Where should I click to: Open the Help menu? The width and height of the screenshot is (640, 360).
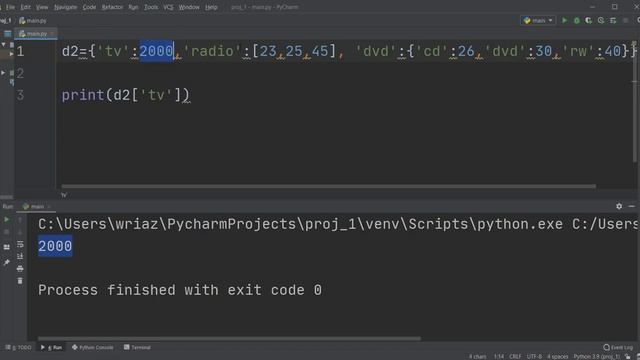point(211,7)
